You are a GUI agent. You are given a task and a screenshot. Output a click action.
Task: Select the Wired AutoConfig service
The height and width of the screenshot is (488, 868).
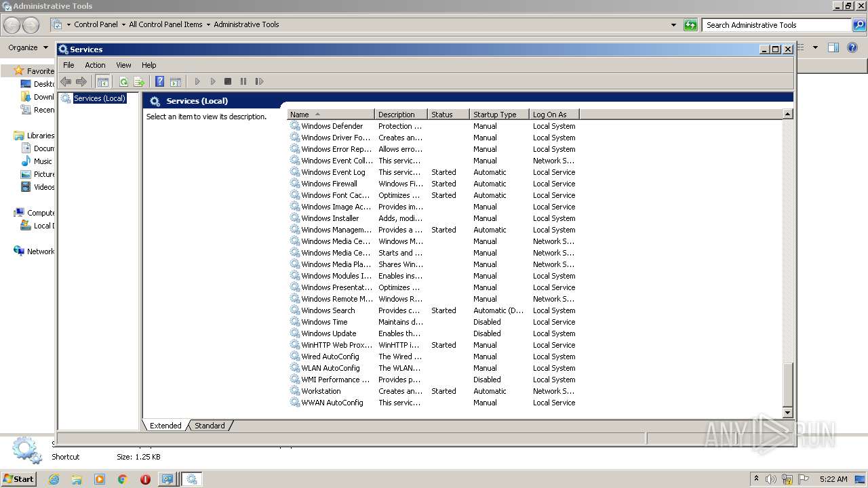[330, 357]
